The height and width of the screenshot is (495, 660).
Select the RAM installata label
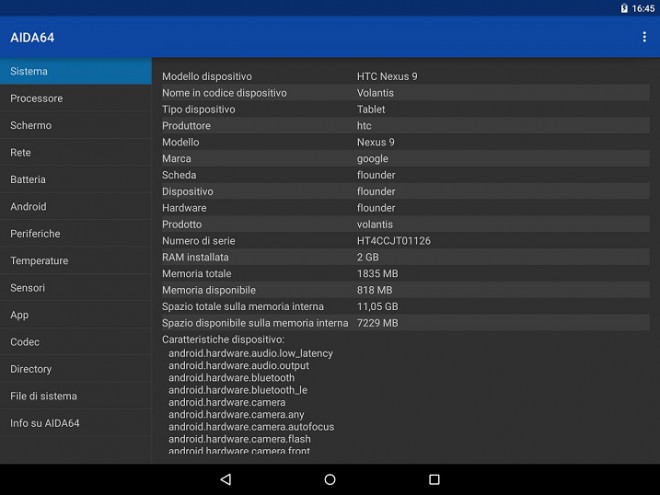pyautogui.click(x=195, y=257)
